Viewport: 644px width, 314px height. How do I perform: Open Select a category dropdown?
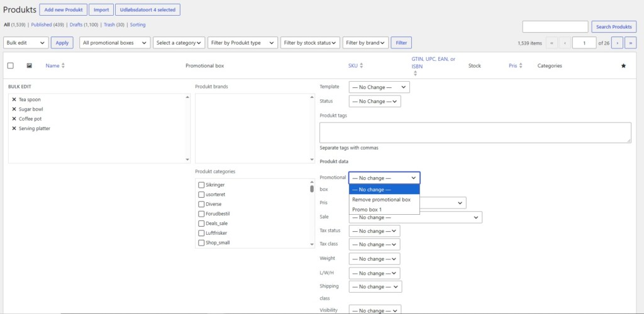pos(179,43)
